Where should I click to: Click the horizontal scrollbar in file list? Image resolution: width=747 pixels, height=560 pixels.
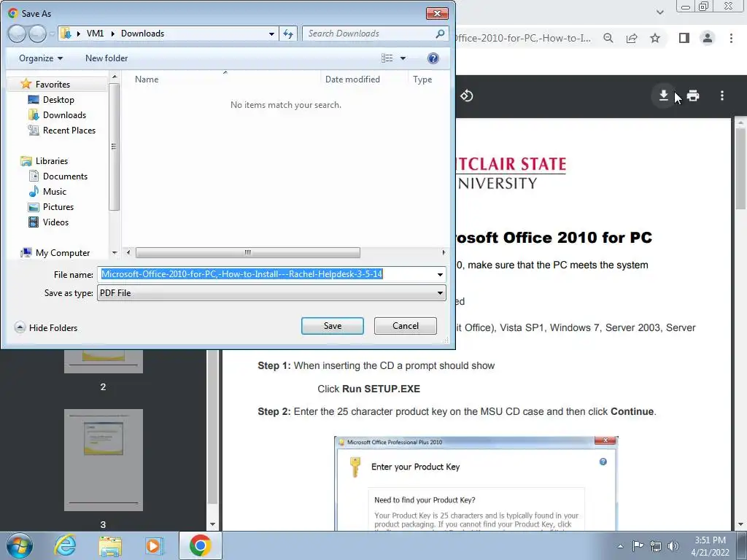tap(248, 252)
